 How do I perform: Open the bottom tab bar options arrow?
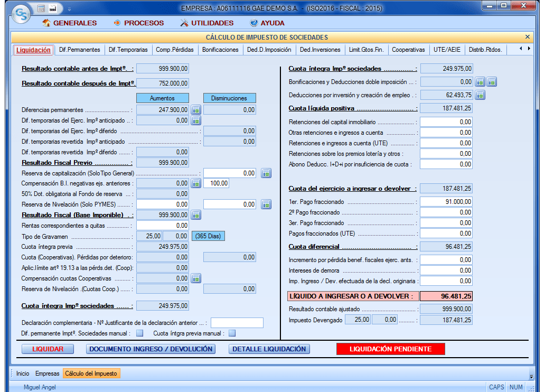click(x=531, y=376)
